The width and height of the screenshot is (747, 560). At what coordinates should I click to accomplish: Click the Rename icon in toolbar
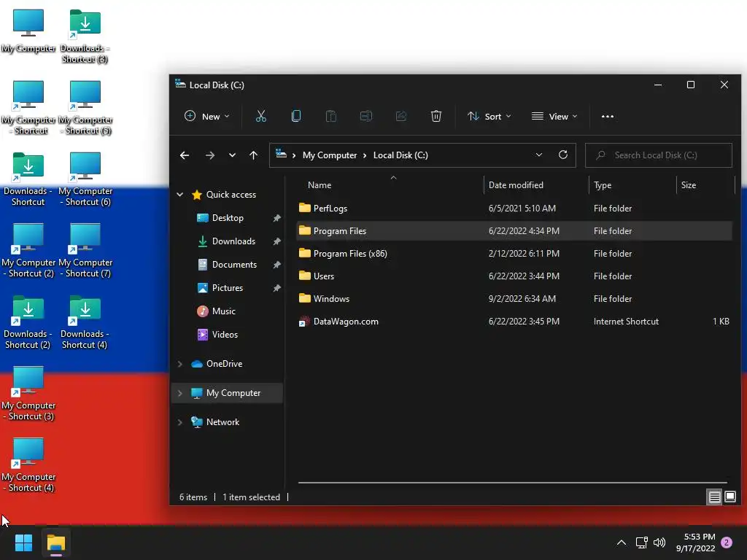(x=366, y=116)
